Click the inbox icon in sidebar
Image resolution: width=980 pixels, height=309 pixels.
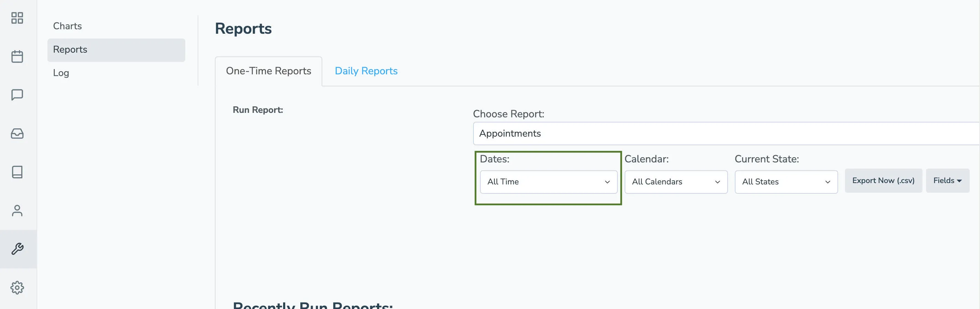[17, 134]
